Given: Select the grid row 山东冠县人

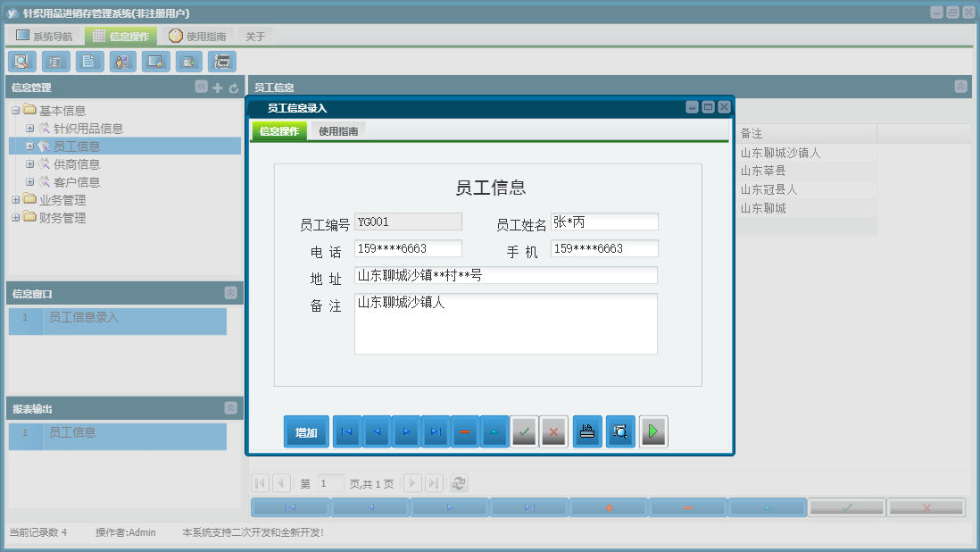Looking at the screenshot, I should [x=806, y=189].
